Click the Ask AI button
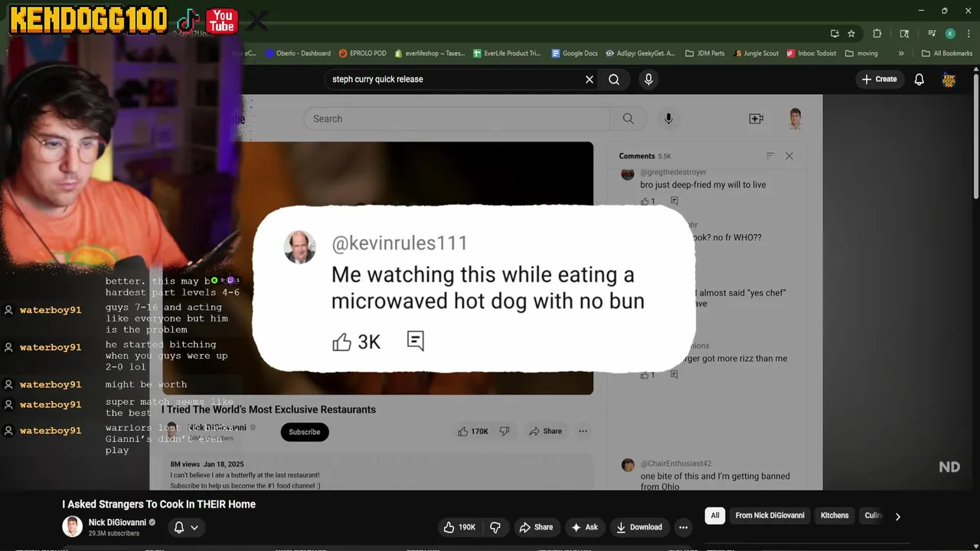 point(584,527)
